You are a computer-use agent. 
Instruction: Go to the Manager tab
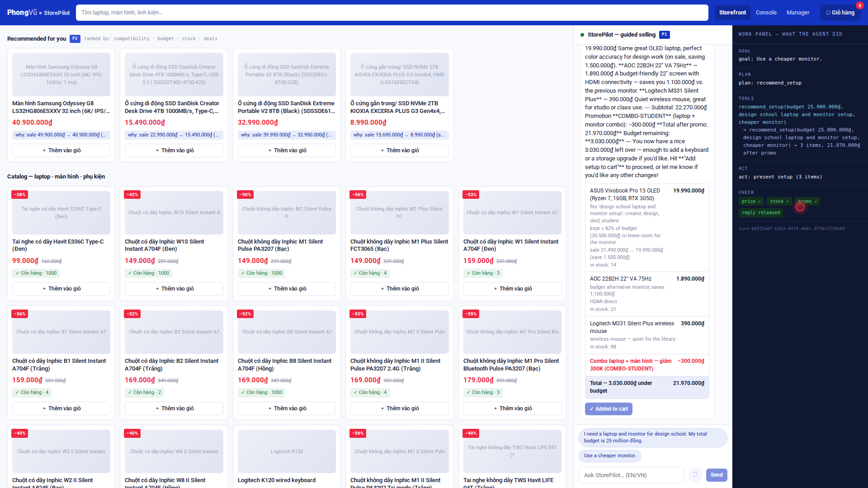(798, 13)
